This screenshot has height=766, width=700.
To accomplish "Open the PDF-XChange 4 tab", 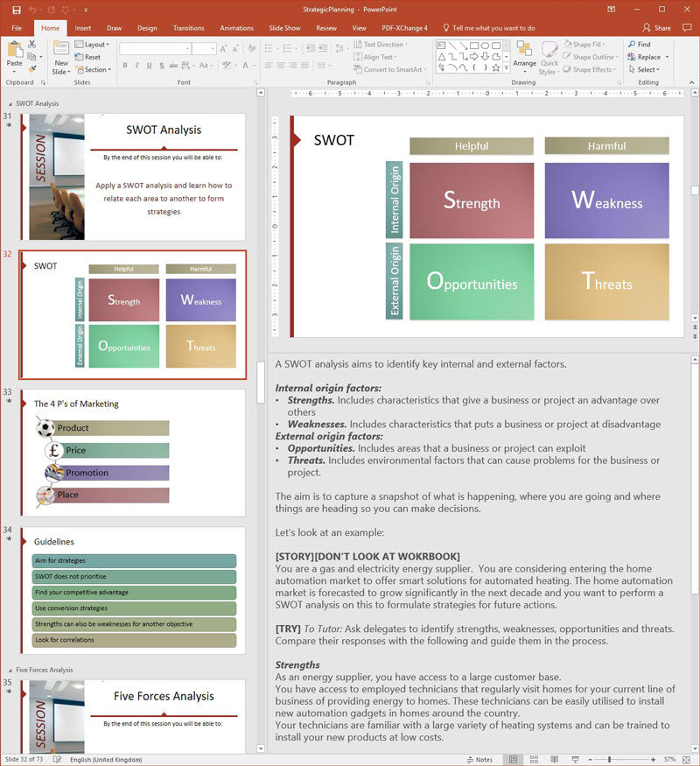I will pos(404,28).
